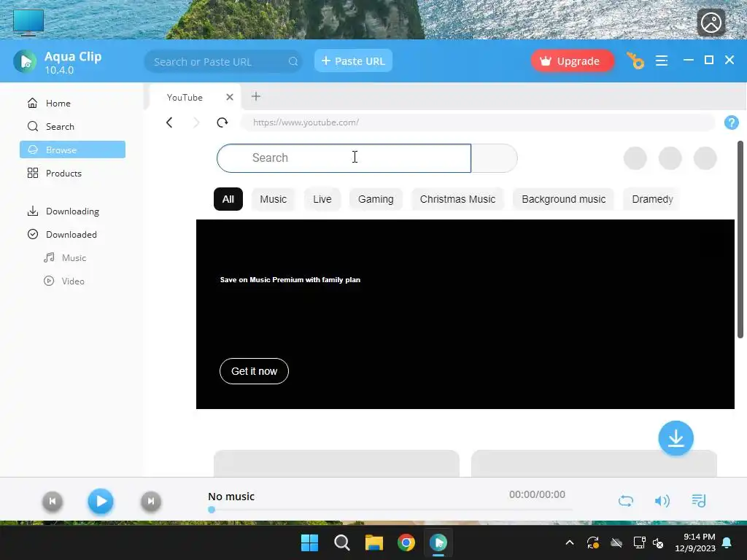Click the page vertical scrollbar
The width and height of the screenshot is (747, 560).
click(740, 239)
